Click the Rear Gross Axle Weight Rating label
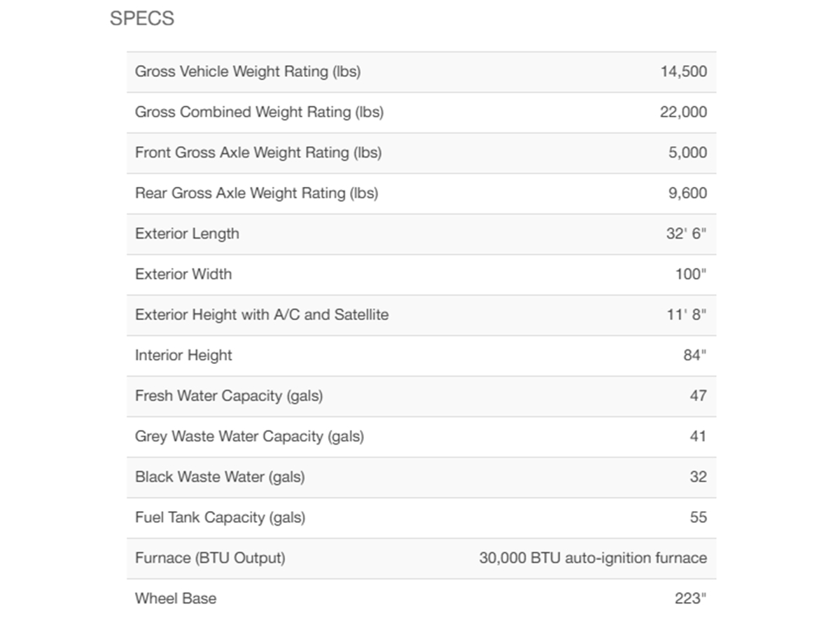This screenshot has height=630, width=840. point(256,193)
